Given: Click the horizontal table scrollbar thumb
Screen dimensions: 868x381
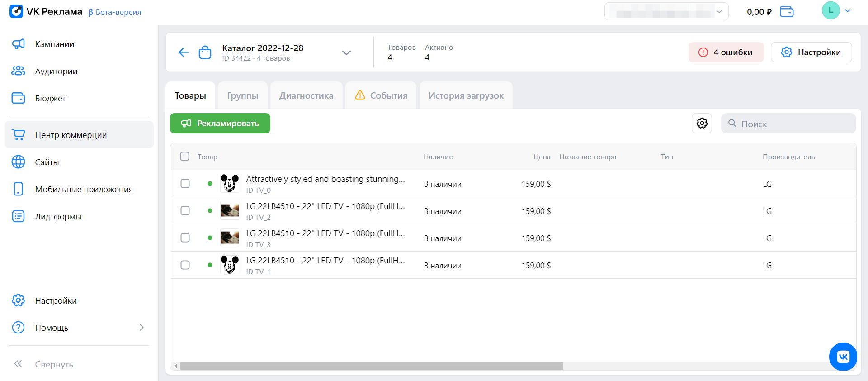Looking at the screenshot, I should pos(372,366).
